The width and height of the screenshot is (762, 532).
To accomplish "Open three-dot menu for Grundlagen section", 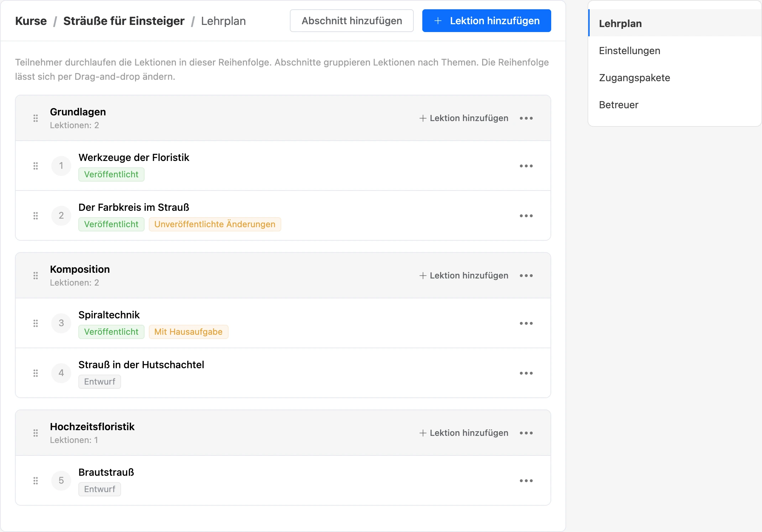I will 526,118.
